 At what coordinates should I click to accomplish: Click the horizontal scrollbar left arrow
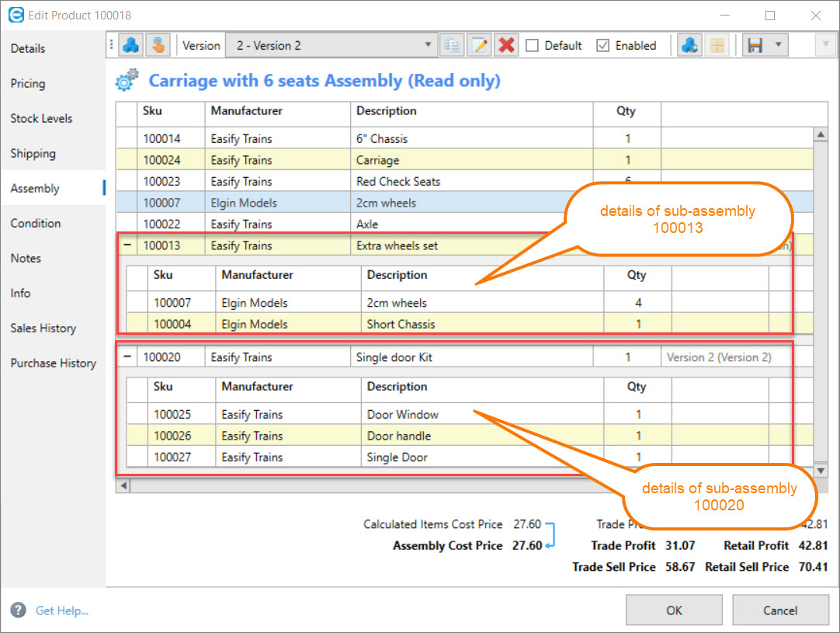pos(123,485)
